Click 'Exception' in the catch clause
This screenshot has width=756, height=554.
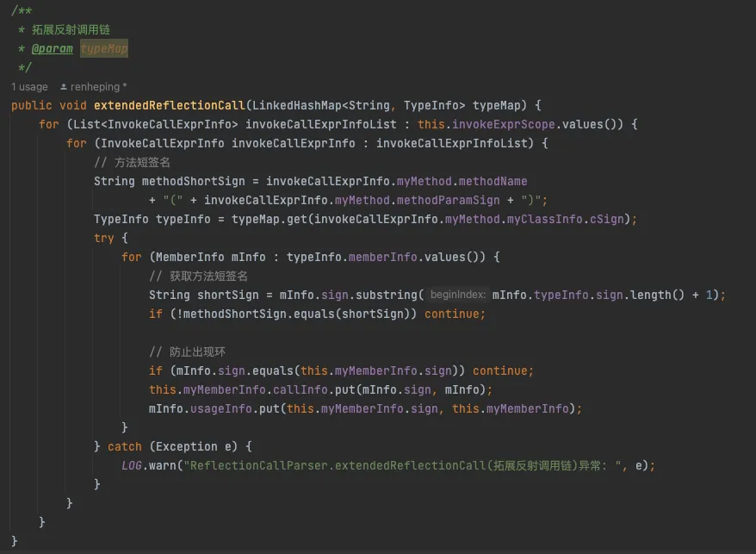[187, 447]
